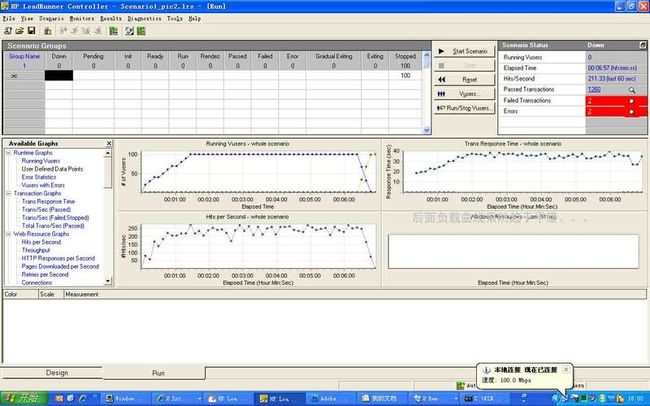This screenshot has height=406, width=650.
Task: Open the Passed Transactions 1260 link
Action: tap(594, 90)
